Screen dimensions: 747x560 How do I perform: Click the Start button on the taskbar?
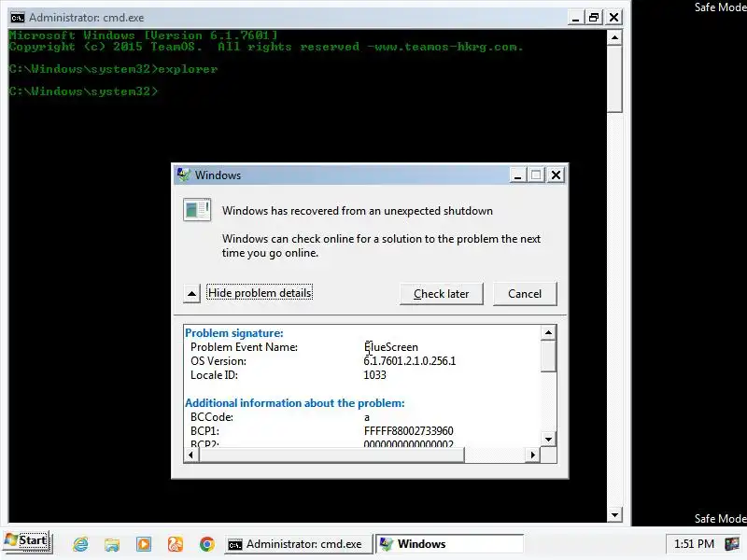27,542
